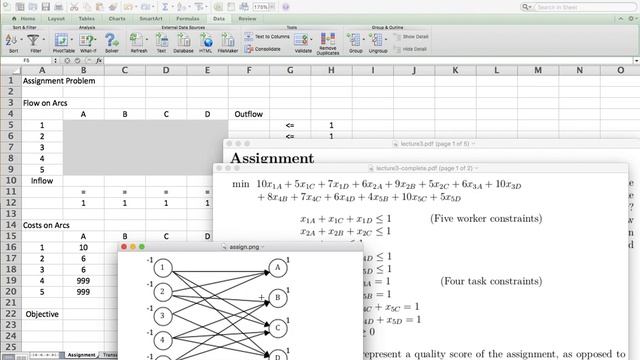This screenshot has width=640, height=360.
Task: Click the Validate data icon
Action: pos(301,40)
